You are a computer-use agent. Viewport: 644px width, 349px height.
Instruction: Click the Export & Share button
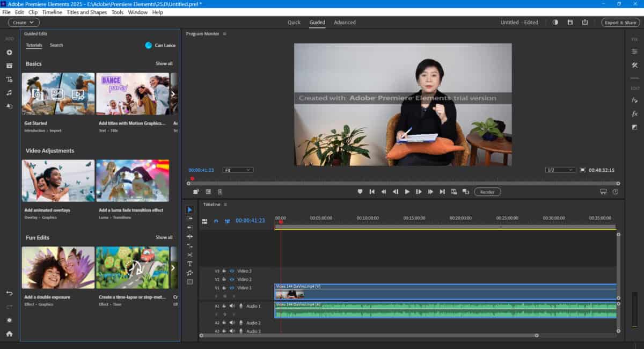pos(620,23)
